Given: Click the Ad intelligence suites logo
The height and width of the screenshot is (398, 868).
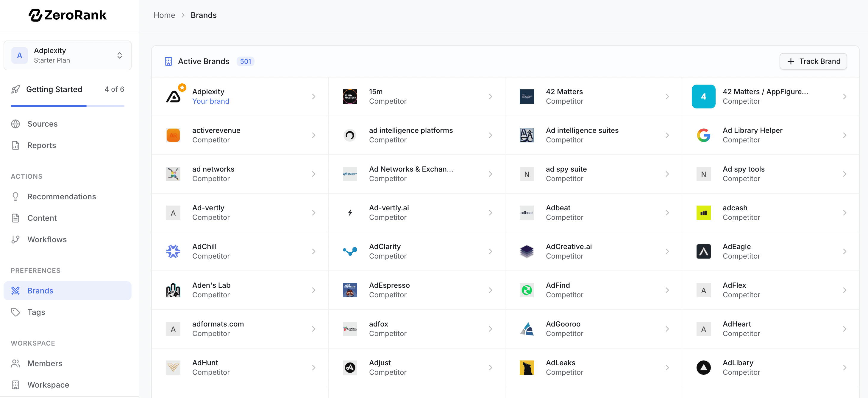Looking at the screenshot, I should (x=527, y=135).
